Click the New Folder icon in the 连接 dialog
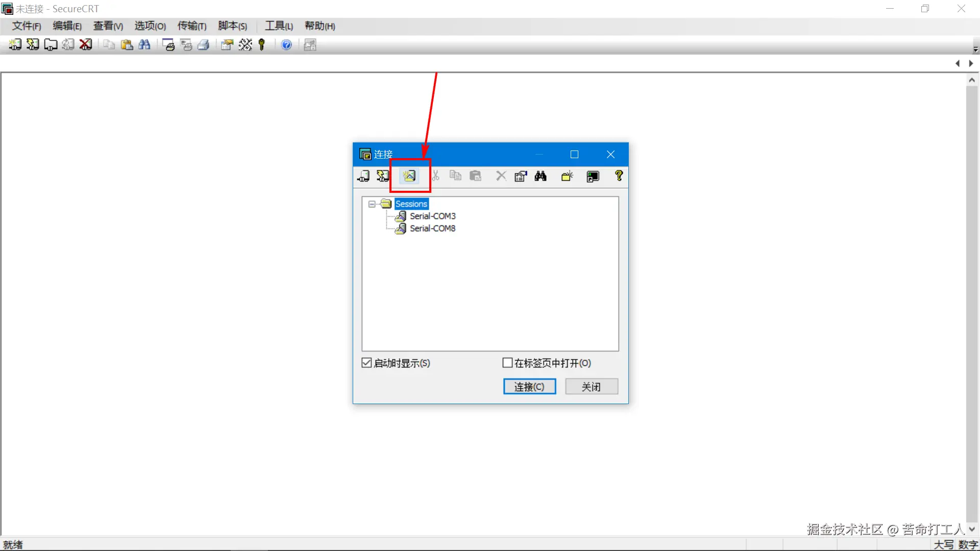This screenshot has height=551, width=980. click(x=567, y=176)
